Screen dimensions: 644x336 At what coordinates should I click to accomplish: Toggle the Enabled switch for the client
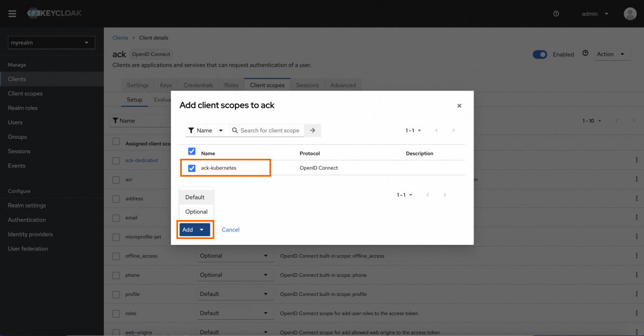pos(540,54)
